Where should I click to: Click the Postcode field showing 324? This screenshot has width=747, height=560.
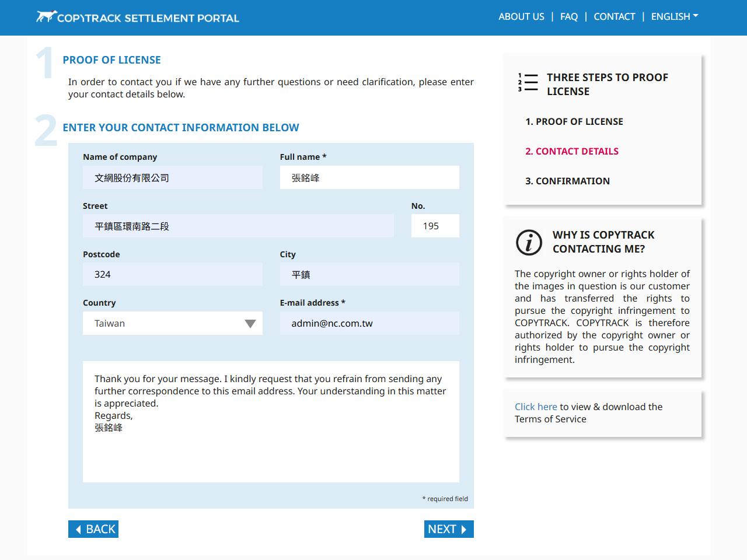173,274
